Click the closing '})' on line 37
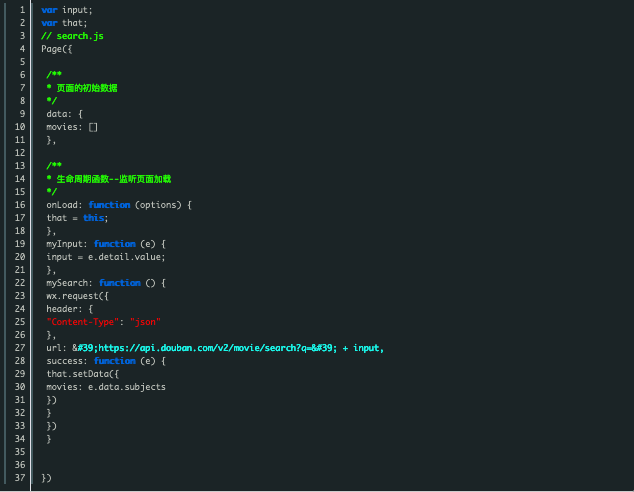 pos(46,478)
